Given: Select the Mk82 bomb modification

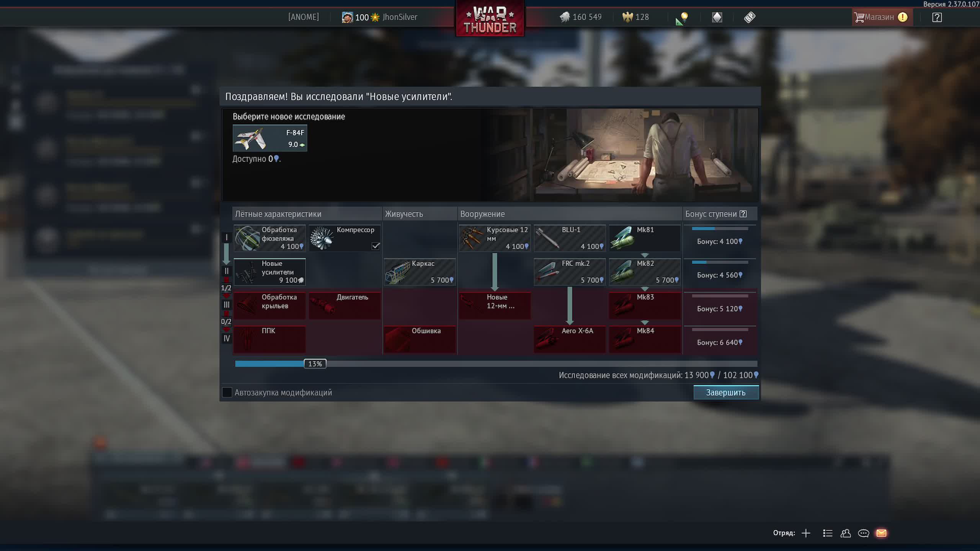Looking at the screenshot, I should [x=645, y=272].
